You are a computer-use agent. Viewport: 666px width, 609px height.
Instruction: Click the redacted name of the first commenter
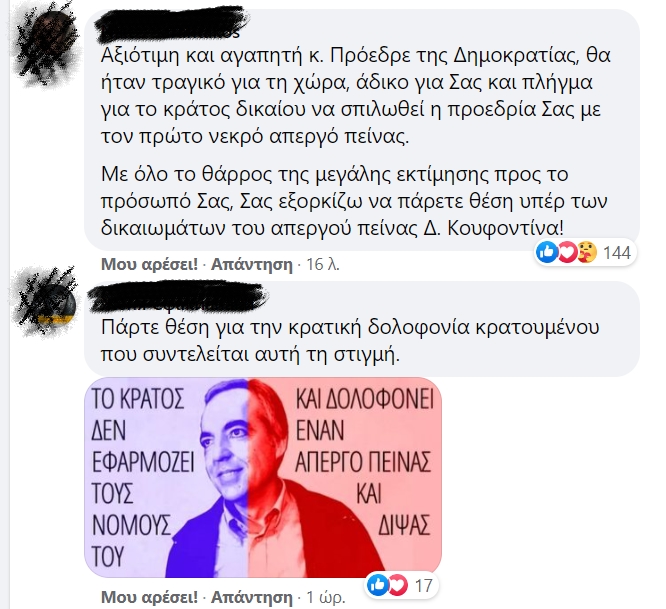point(170,26)
